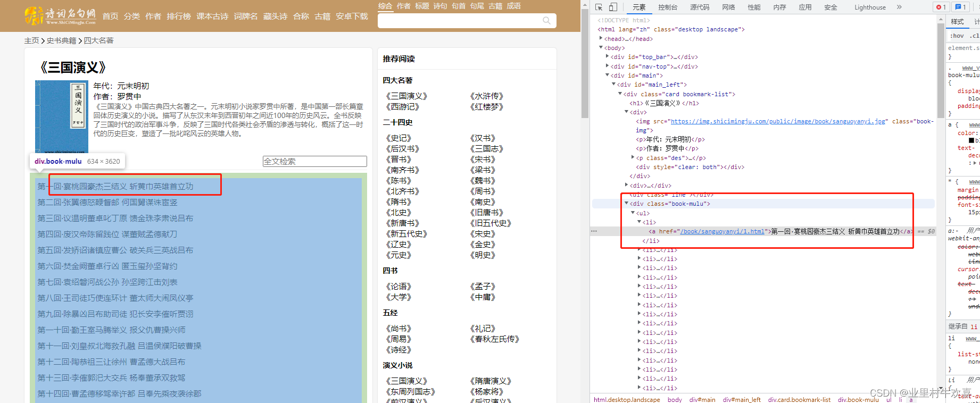Click the three-dot actions icon beside the selected DOM line
Image resolution: width=980 pixels, height=403 pixels.
(x=594, y=231)
